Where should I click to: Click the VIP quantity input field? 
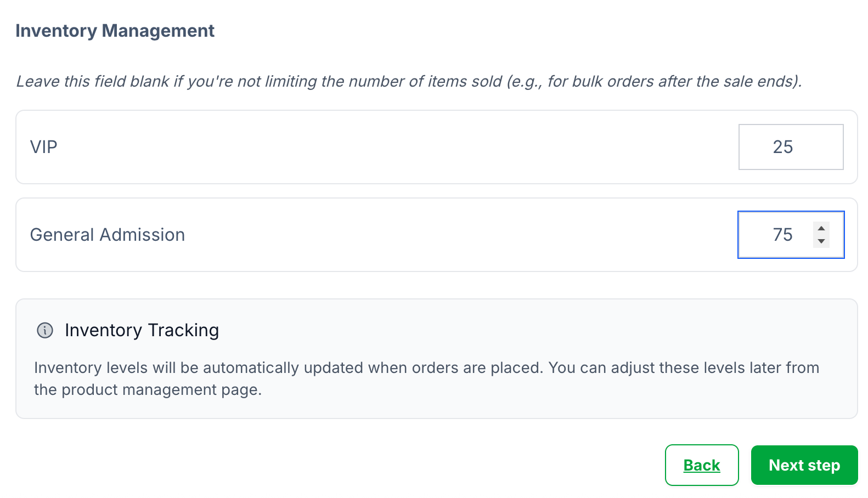tap(790, 147)
